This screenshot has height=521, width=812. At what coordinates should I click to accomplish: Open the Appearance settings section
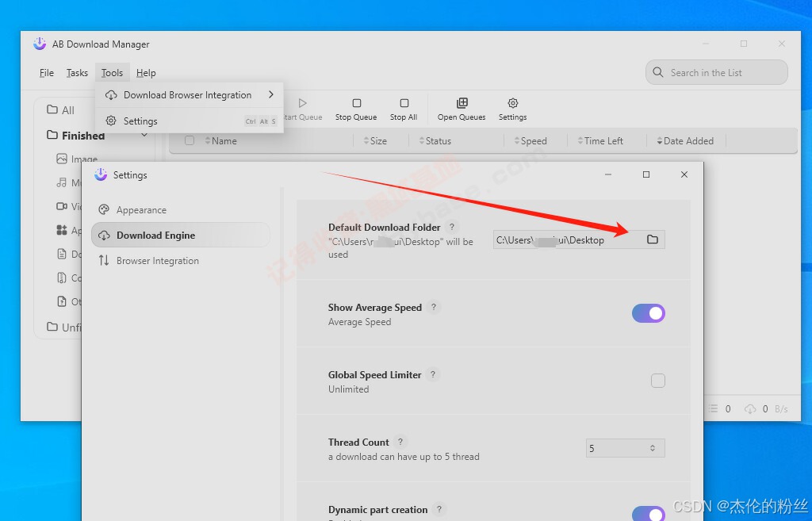(180, 209)
